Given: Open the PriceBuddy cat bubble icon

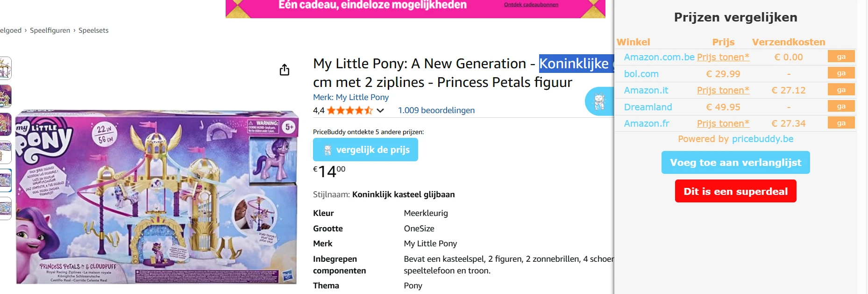Looking at the screenshot, I should [x=599, y=101].
